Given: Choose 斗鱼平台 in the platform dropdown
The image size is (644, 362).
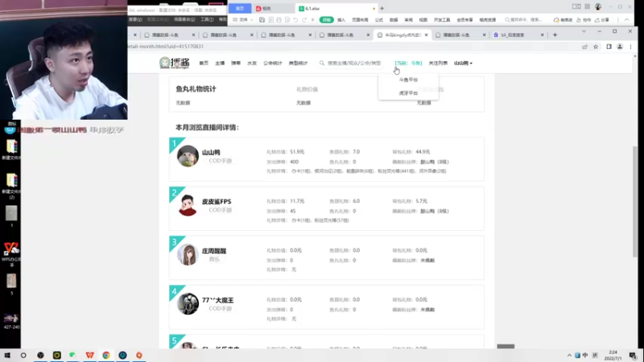Looking at the screenshot, I should click(x=408, y=80).
